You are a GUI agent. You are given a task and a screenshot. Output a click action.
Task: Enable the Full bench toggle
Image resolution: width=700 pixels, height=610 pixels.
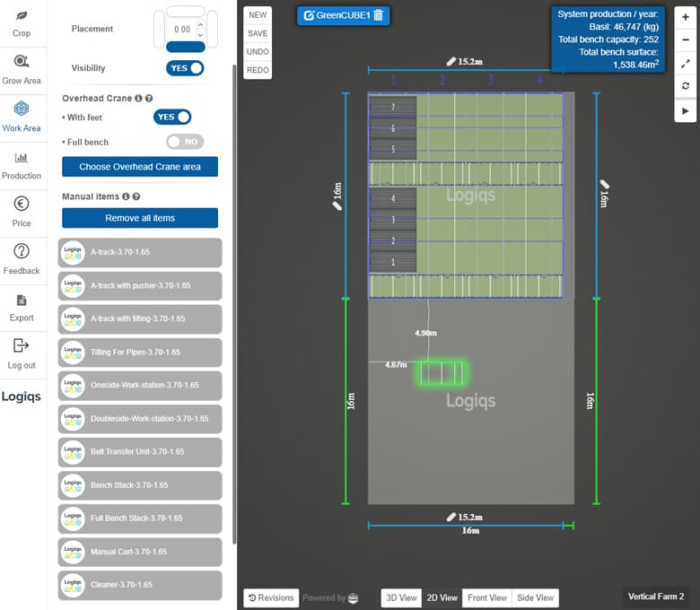pyautogui.click(x=185, y=142)
